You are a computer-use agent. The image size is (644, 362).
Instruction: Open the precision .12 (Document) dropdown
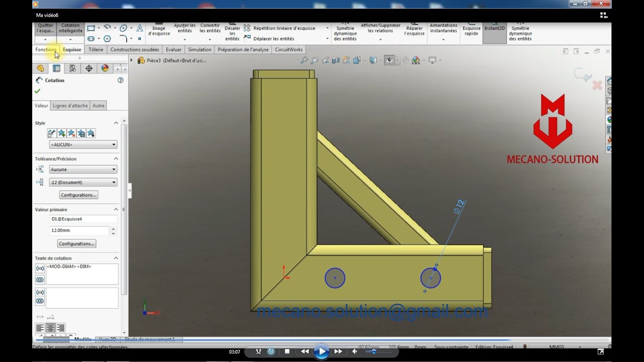click(x=83, y=183)
